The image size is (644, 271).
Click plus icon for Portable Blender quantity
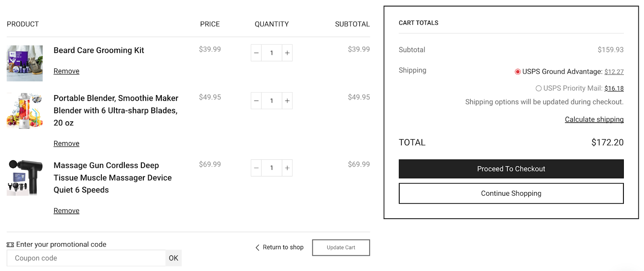click(287, 101)
